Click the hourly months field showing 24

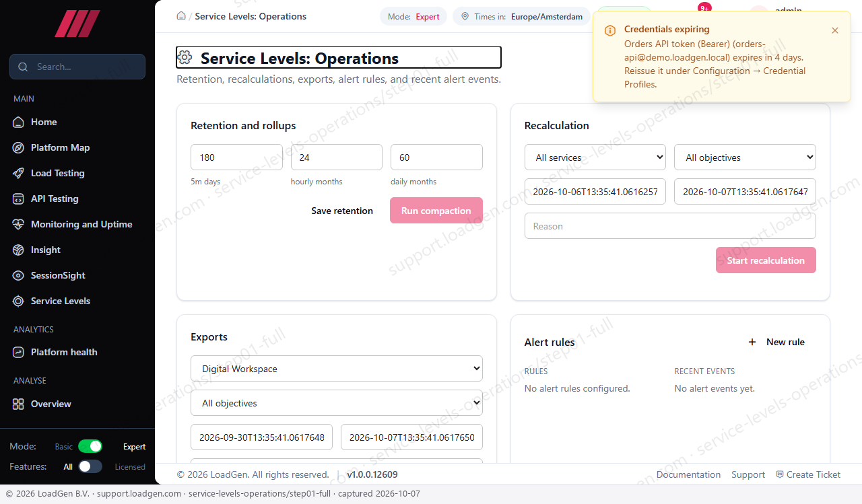click(337, 157)
